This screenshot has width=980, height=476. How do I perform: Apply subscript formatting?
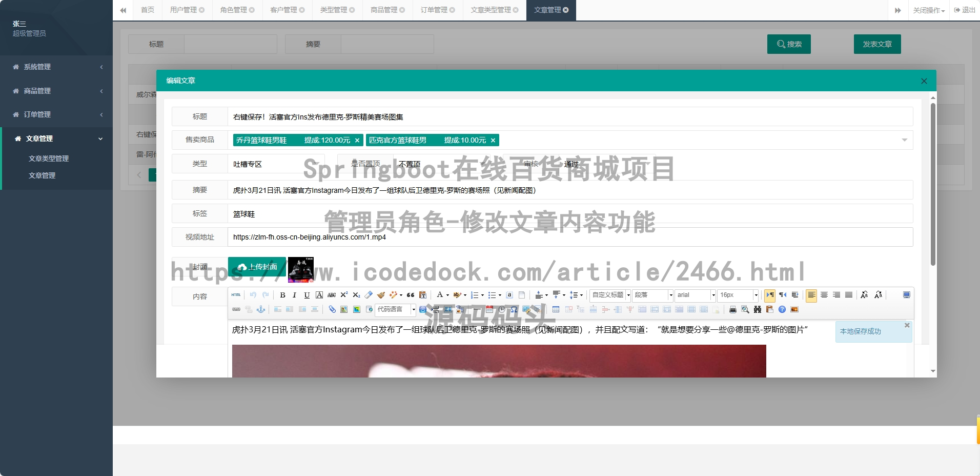356,295
